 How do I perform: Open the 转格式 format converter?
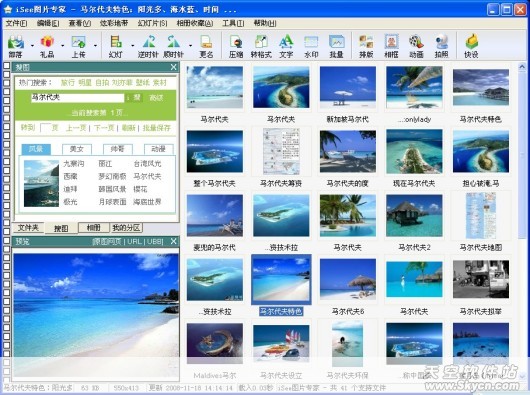tap(261, 46)
